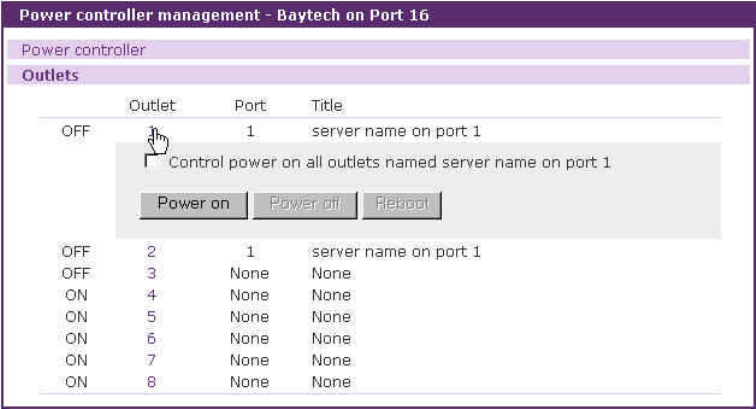Click the Power on button

[x=193, y=204]
